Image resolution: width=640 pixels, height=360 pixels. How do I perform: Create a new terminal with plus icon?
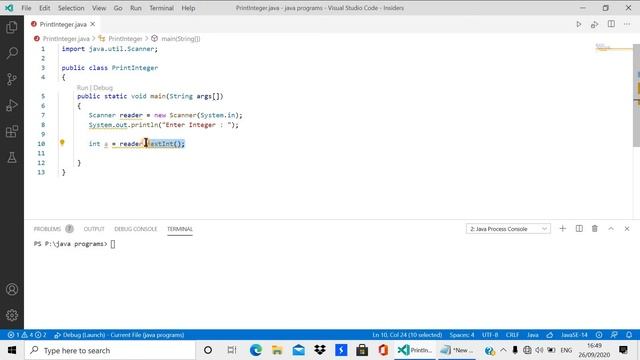562,229
